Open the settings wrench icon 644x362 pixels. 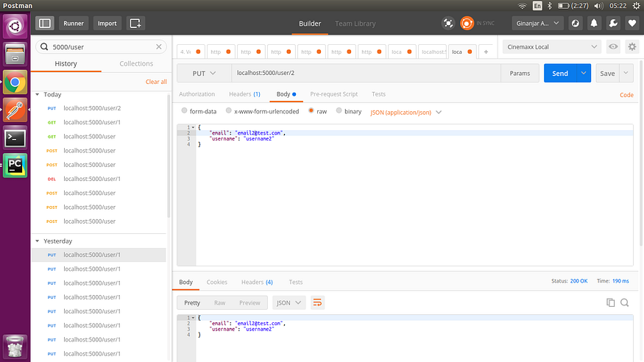click(x=613, y=24)
